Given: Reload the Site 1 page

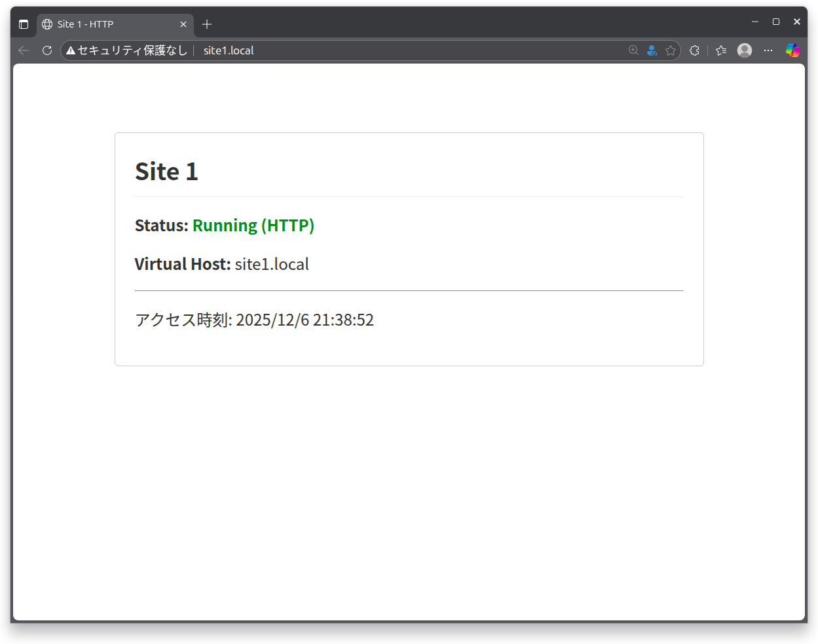Looking at the screenshot, I should [46, 50].
